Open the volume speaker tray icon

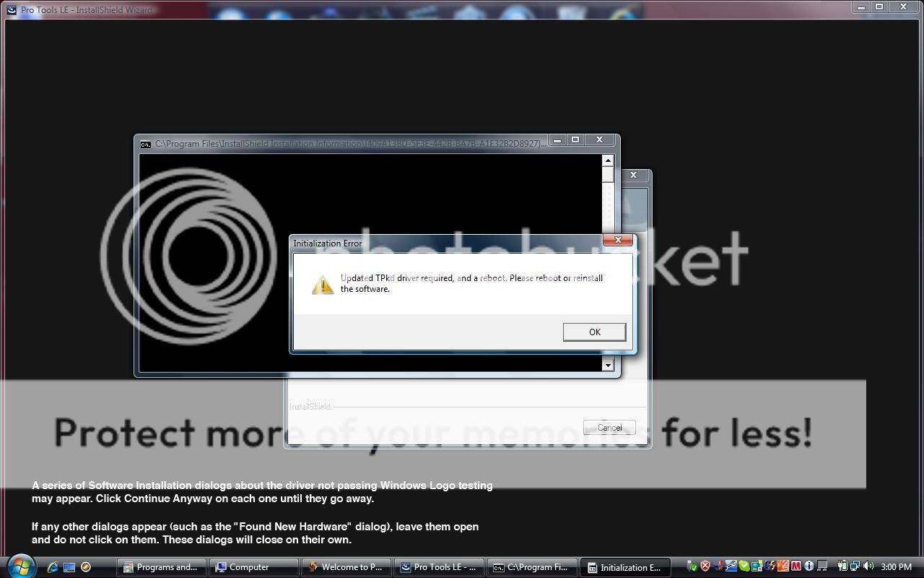coord(868,566)
